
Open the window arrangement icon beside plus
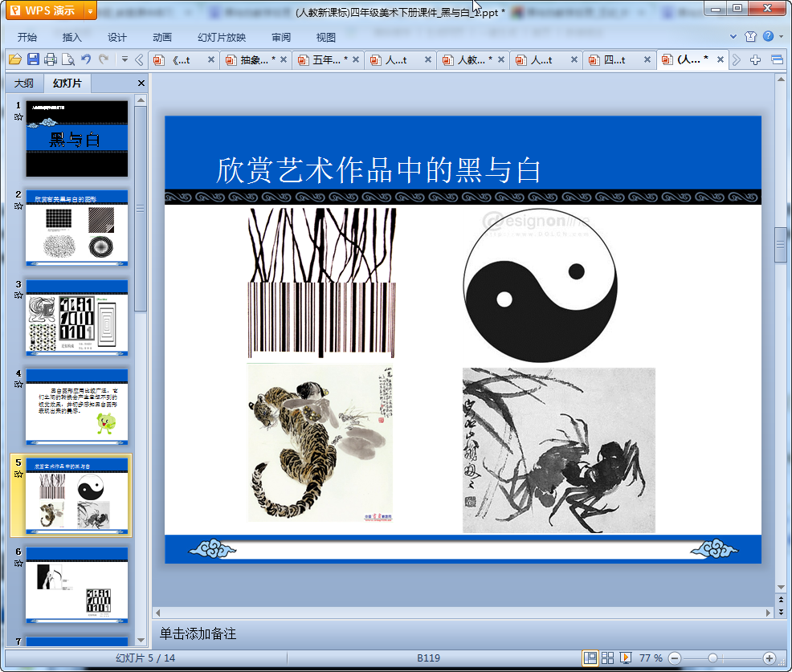click(x=777, y=60)
